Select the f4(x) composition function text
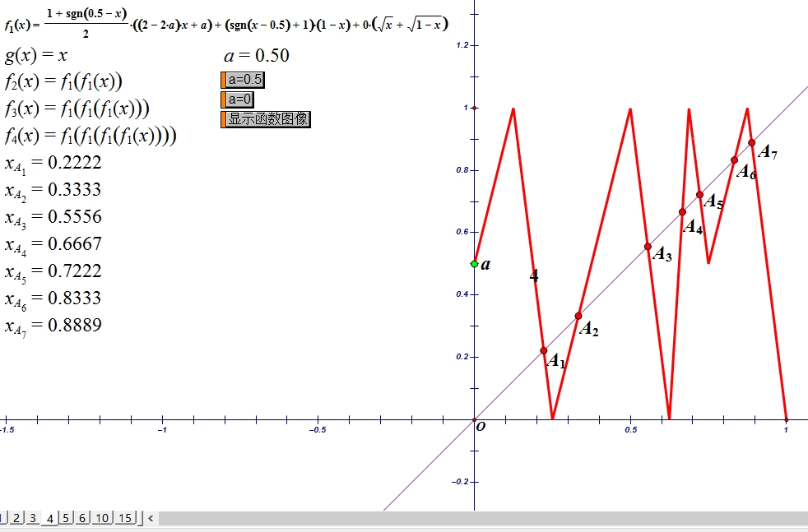The width and height of the screenshot is (808, 532). (x=91, y=136)
